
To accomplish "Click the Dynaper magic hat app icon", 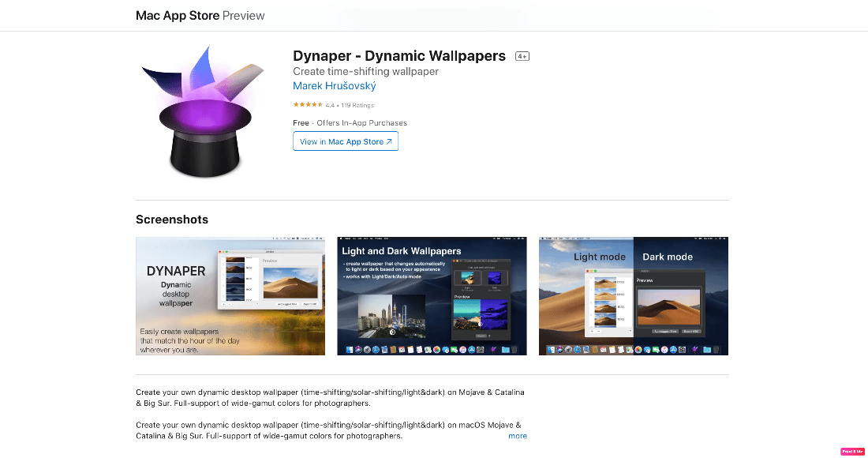I will 204,111.
